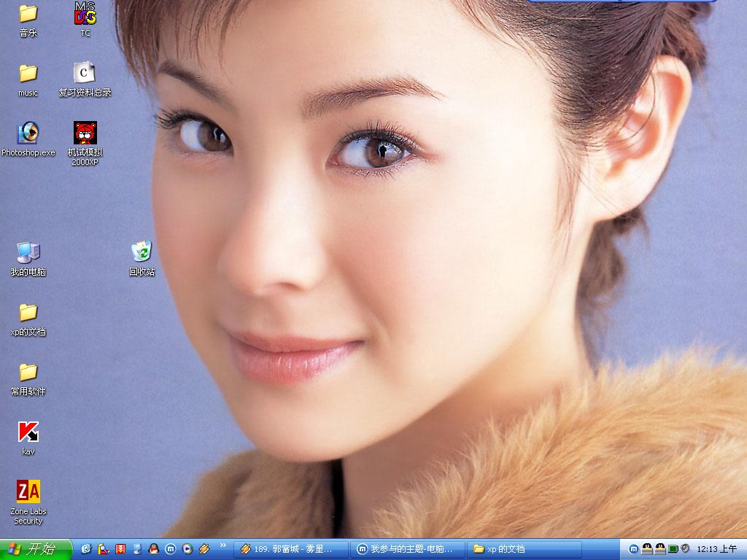This screenshot has width=747, height=560.
Task: Select the 常用软件 folder
Action: (x=28, y=373)
